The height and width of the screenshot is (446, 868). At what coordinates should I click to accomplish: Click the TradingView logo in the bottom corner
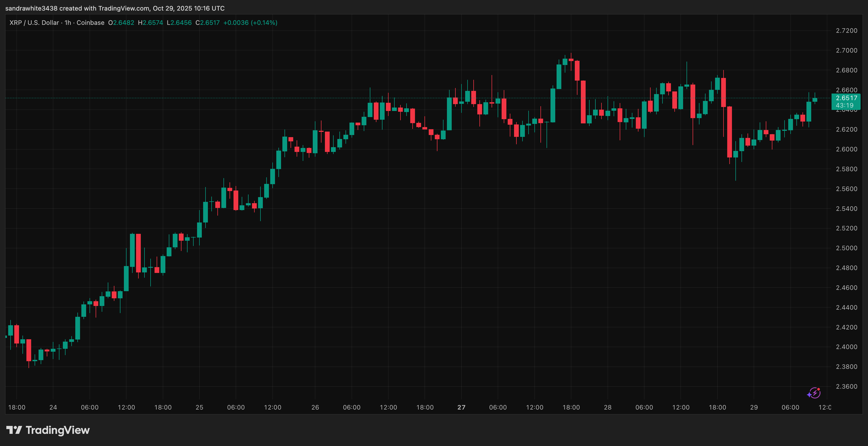(x=15, y=430)
